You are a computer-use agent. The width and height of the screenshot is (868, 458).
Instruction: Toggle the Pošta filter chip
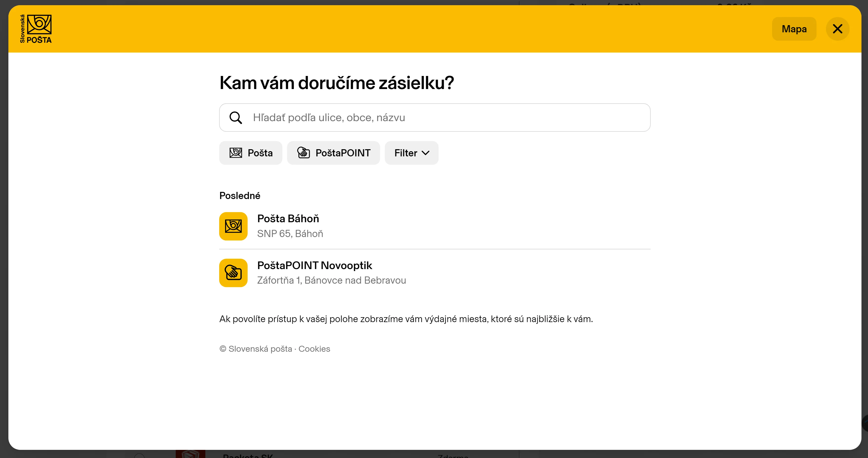tap(260, 153)
